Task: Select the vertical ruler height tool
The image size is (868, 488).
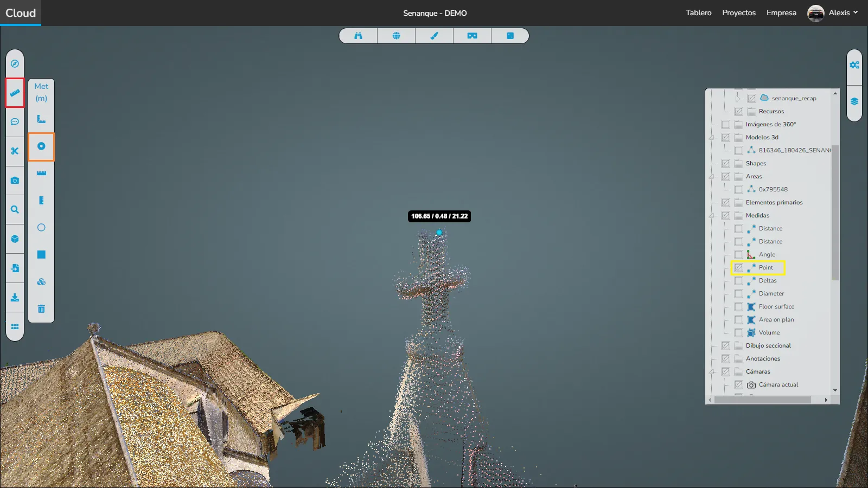Action: coord(41,201)
